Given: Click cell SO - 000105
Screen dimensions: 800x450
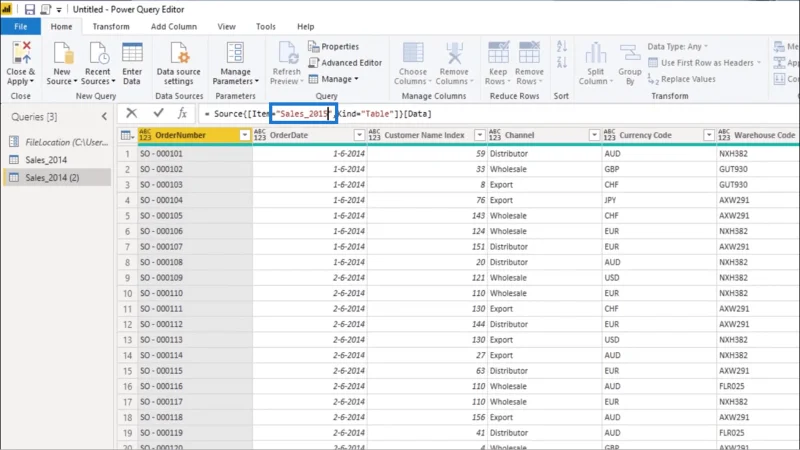Looking at the screenshot, I should [195, 215].
